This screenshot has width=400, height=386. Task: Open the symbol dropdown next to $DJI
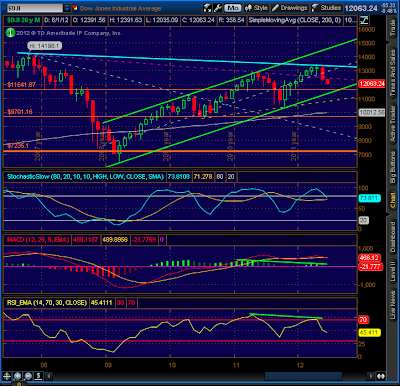67,8
